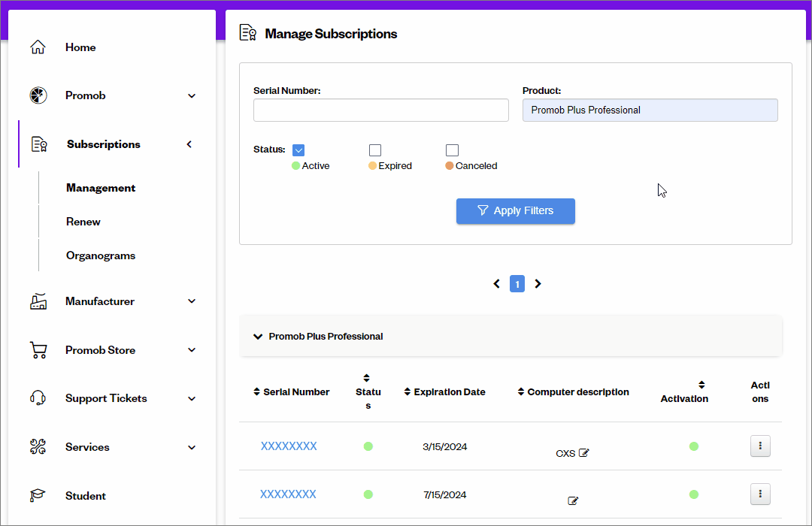Image resolution: width=812 pixels, height=526 pixels.
Task: Click status indicator dot for 3/15/2024 row
Action: pyautogui.click(x=368, y=446)
